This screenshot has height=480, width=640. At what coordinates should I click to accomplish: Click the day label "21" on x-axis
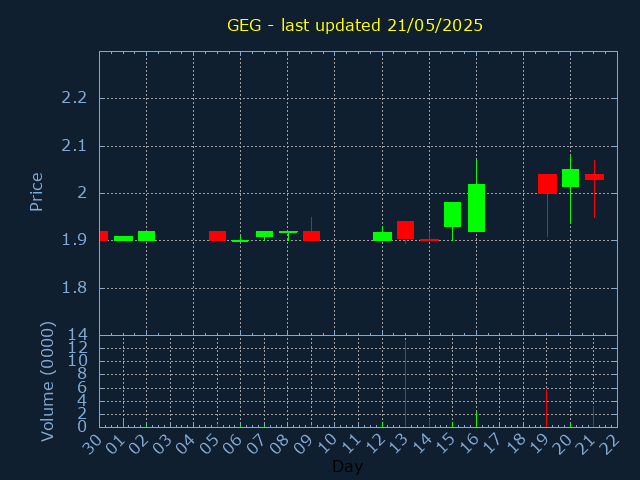586,444
